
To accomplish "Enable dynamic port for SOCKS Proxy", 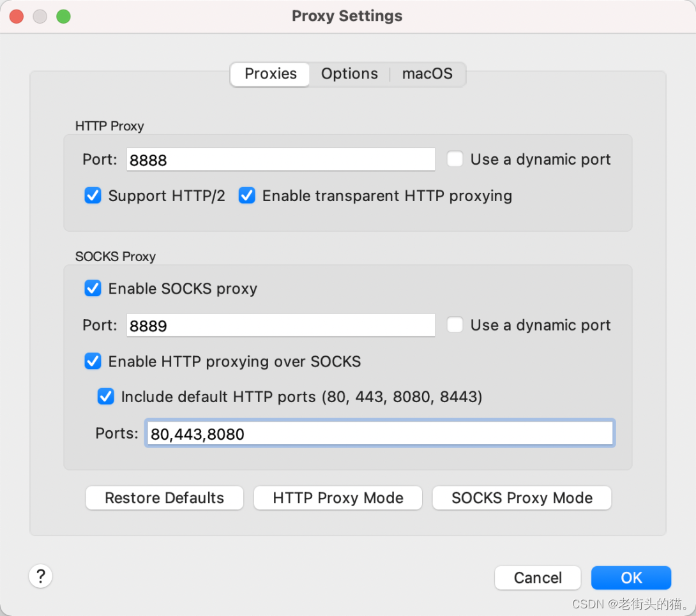I will [x=455, y=324].
